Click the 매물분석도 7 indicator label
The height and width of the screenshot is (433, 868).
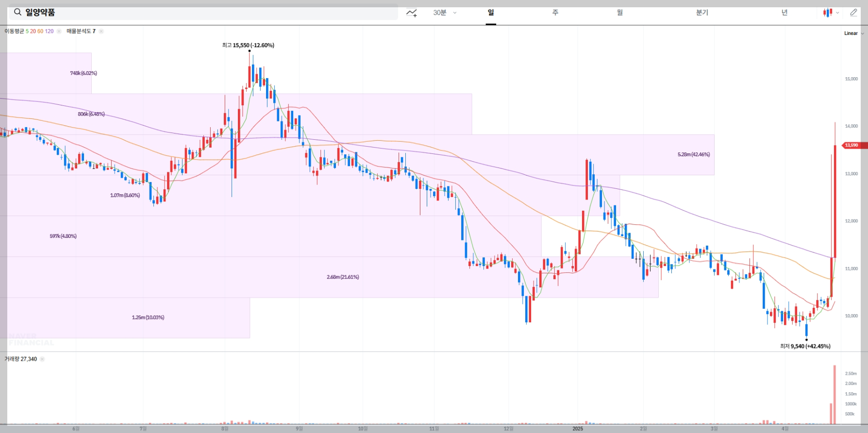81,31
